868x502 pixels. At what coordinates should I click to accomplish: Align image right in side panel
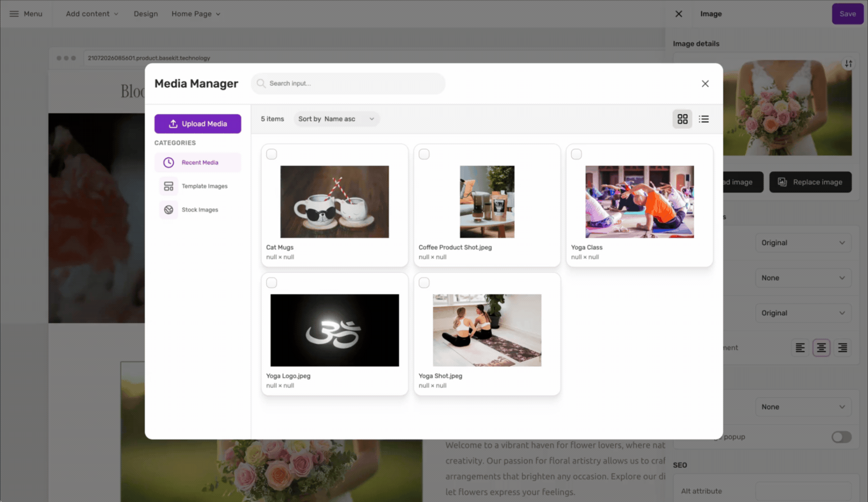[842, 348]
